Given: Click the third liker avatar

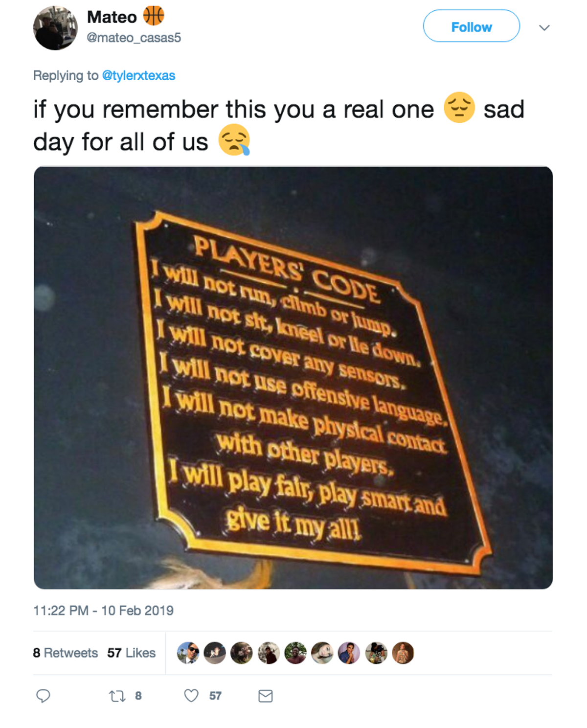Looking at the screenshot, I should tap(242, 653).
